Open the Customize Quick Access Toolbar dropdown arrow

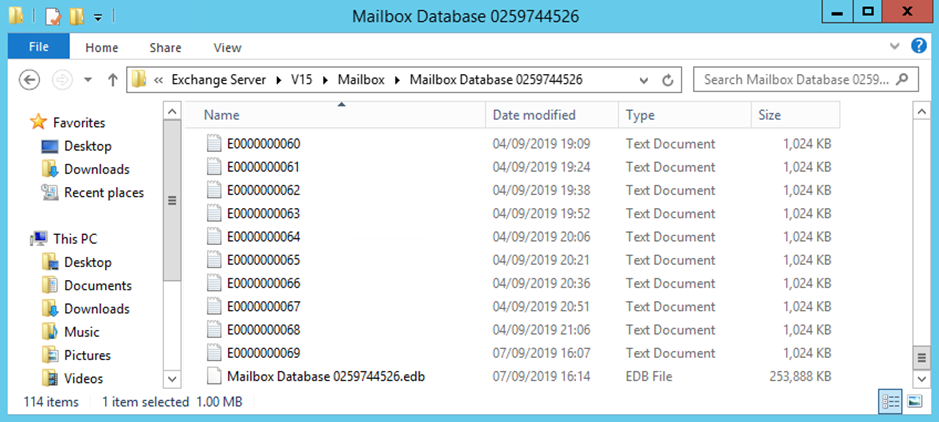click(x=98, y=18)
